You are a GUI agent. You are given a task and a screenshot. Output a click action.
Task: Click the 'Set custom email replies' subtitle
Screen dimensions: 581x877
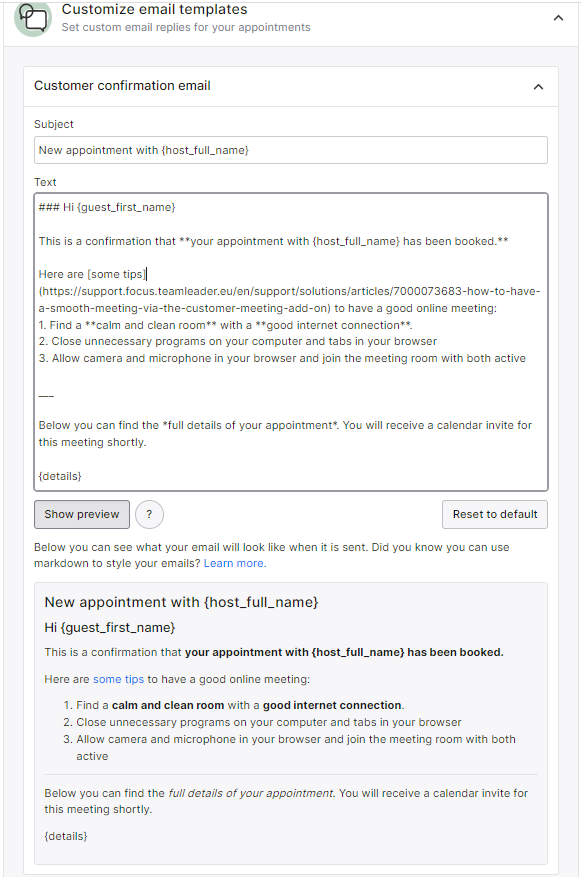tap(186, 27)
